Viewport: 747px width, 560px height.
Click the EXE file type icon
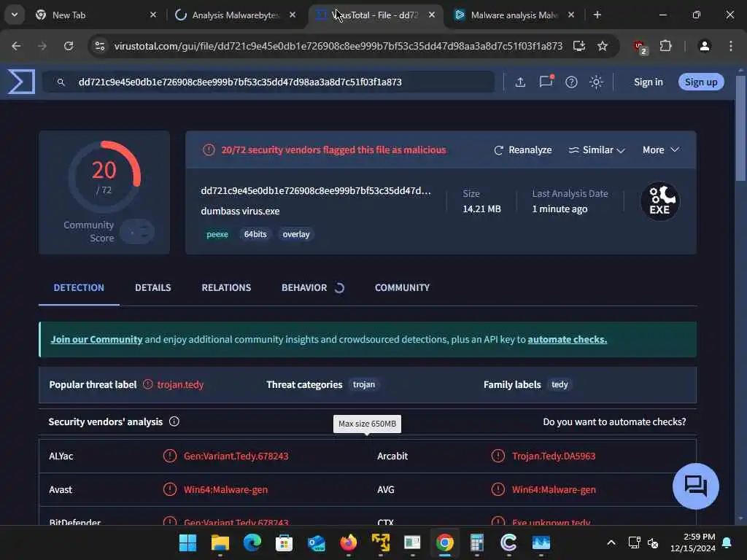tap(659, 201)
